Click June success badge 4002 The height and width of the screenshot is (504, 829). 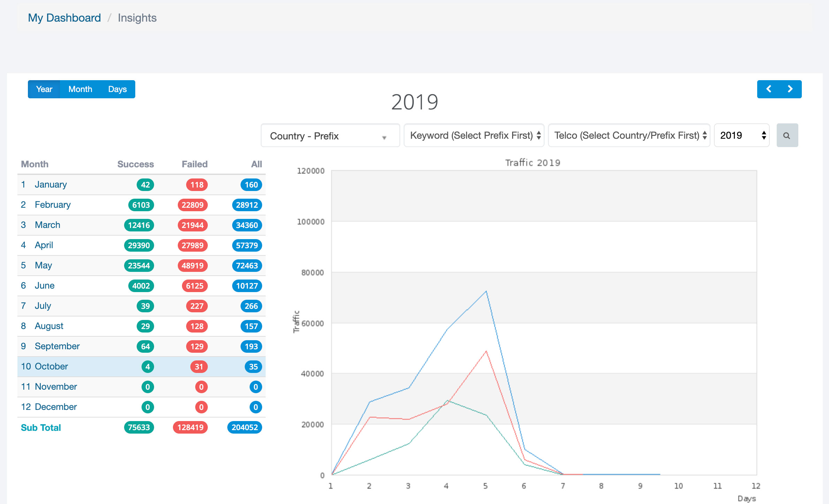[141, 286]
